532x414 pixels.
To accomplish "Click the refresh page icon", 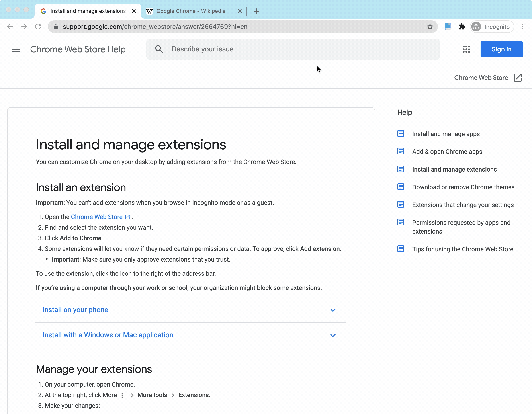I will (x=38, y=27).
